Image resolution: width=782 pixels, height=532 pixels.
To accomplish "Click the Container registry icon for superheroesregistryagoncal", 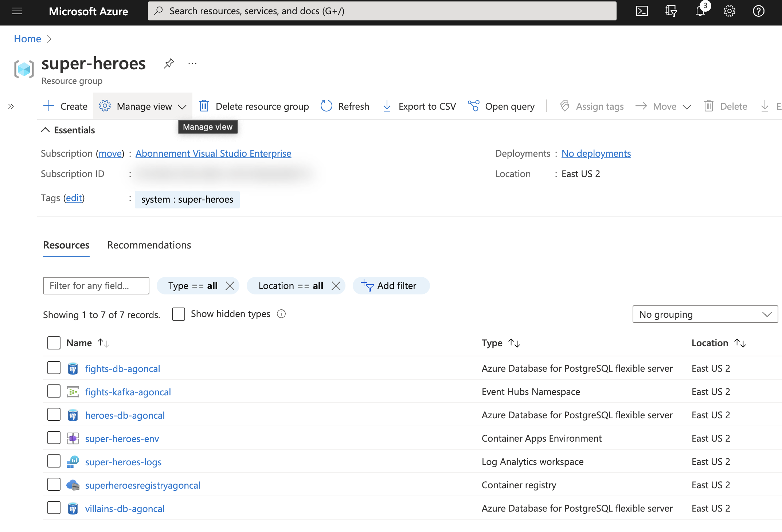I will point(73,485).
